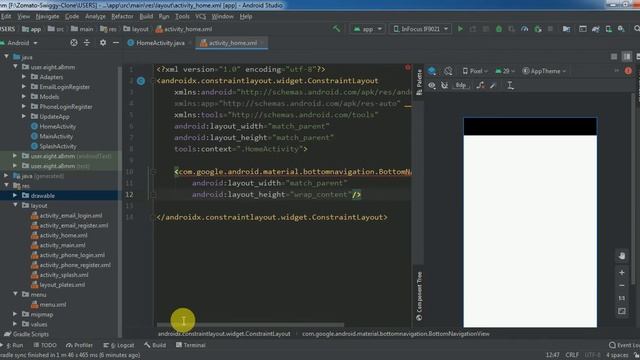Screen dimensions: 640x360
Task: Open the Event Log
Action: point(624,345)
